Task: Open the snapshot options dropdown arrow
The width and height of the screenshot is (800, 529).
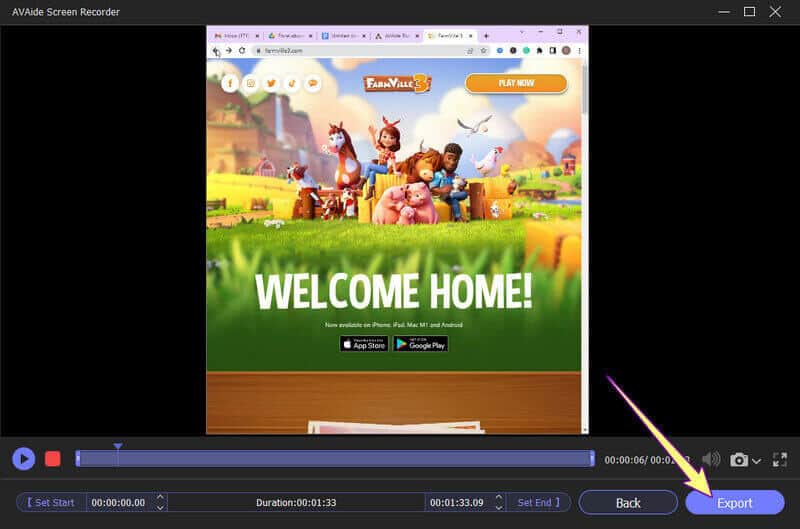Action: point(756,461)
